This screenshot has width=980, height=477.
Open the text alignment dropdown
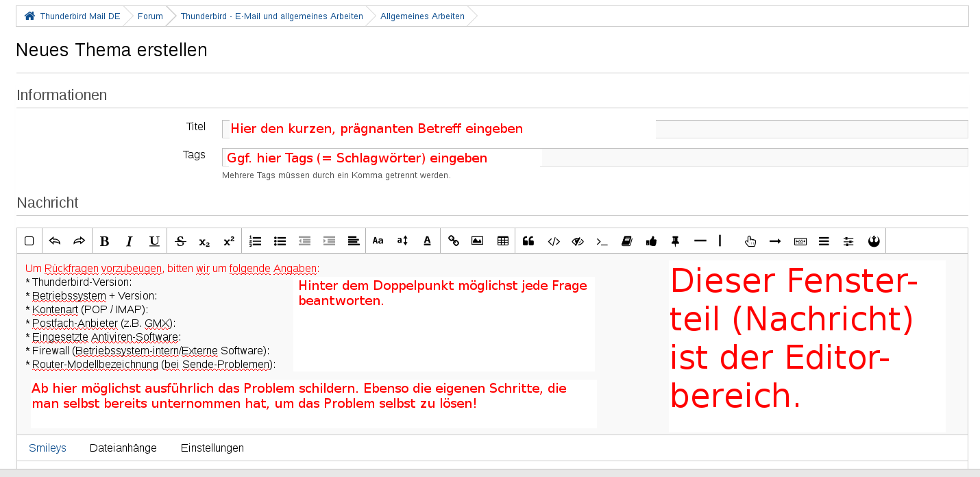[353, 241]
